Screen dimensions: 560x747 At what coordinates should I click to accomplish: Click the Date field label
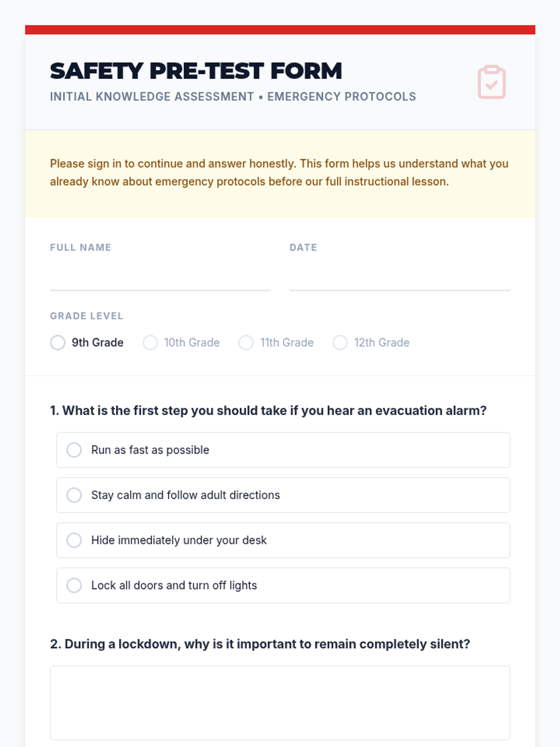coord(303,247)
